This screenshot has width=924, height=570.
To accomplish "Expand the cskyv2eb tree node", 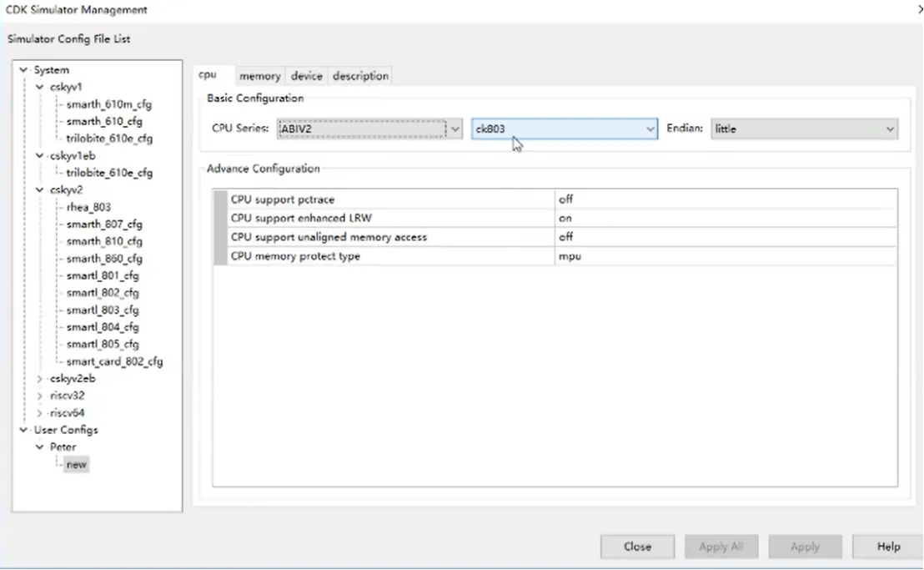I will pyautogui.click(x=39, y=379).
